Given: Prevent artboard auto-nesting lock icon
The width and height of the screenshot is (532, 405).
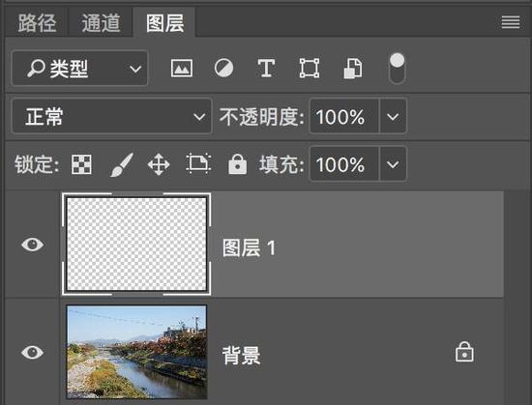Looking at the screenshot, I should pyautogui.click(x=198, y=164).
